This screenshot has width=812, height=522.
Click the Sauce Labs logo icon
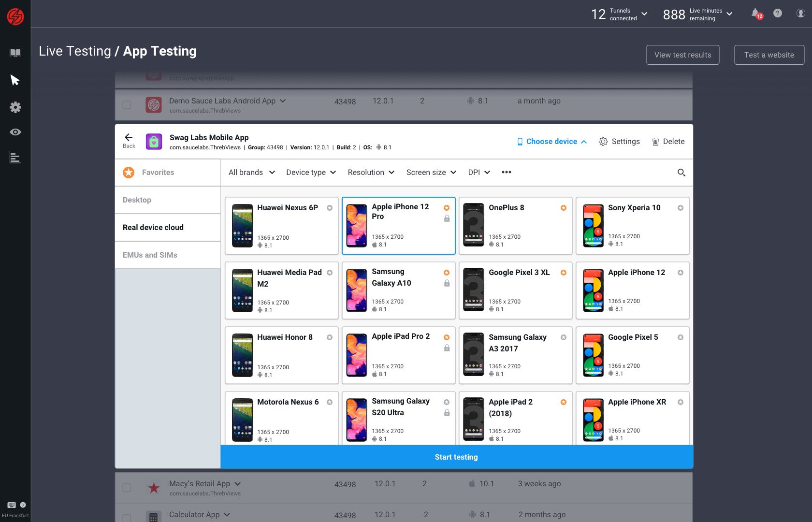pos(15,16)
